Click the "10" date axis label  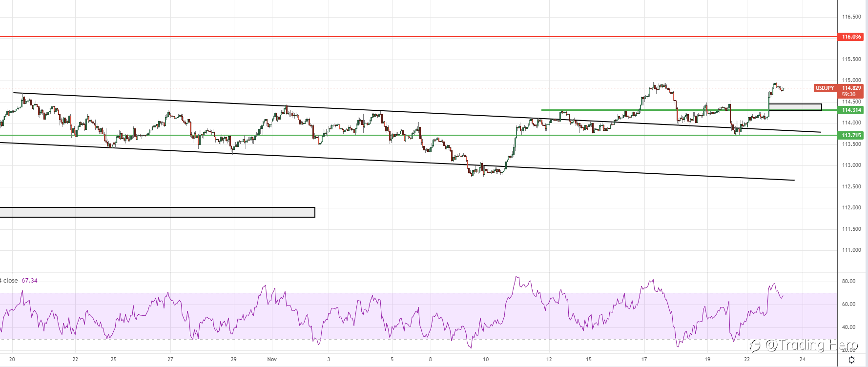[486, 359]
